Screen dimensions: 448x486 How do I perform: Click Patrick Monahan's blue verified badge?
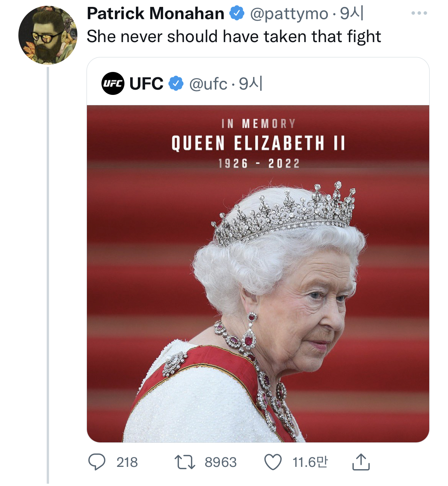237,13
